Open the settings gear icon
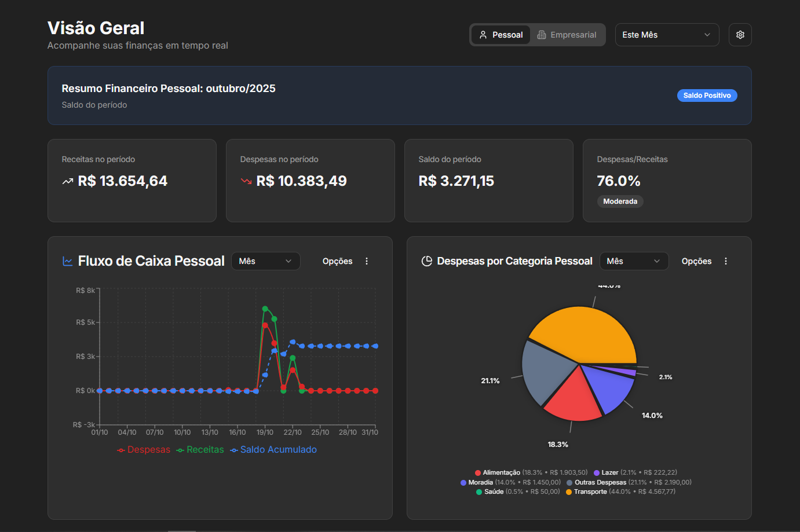The height and width of the screenshot is (532, 800). coord(740,35)
